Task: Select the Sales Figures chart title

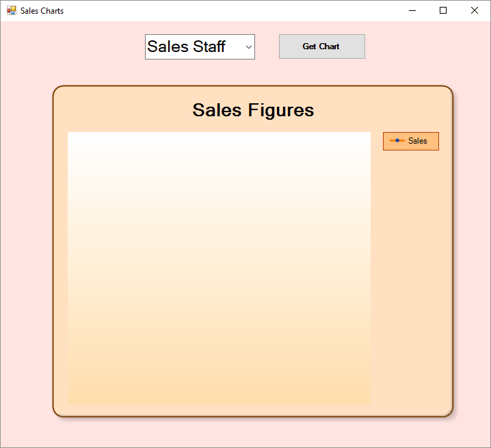Action: pos(253,110)
